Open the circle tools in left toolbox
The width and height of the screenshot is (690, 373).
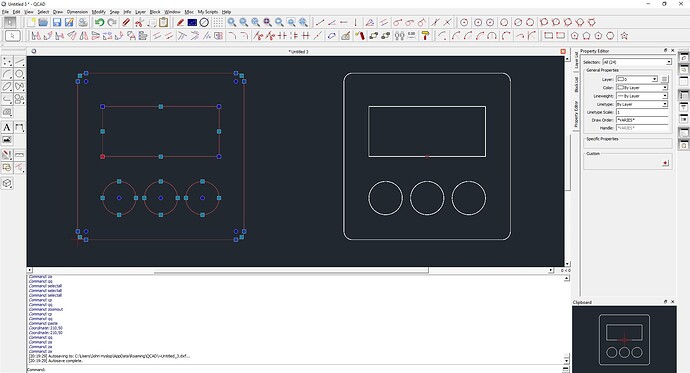[x=19, y=74]
